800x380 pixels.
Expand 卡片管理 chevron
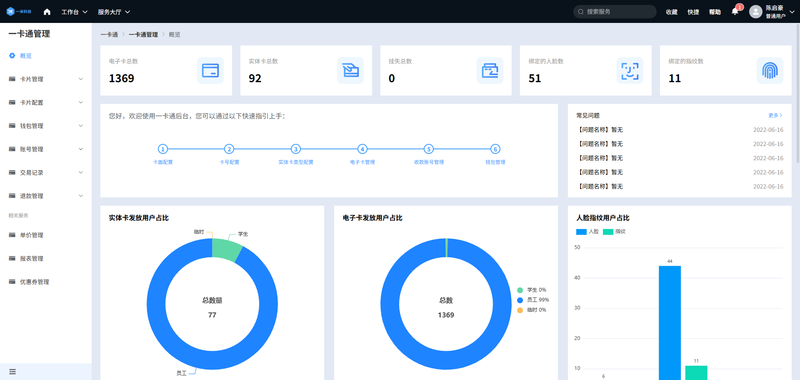point(81,79)
